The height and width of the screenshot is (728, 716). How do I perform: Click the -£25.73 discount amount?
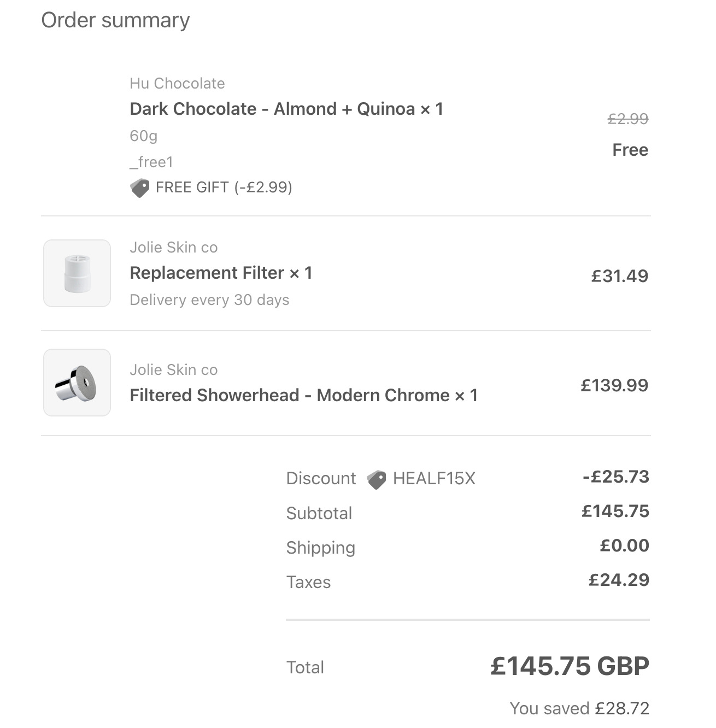616,477
